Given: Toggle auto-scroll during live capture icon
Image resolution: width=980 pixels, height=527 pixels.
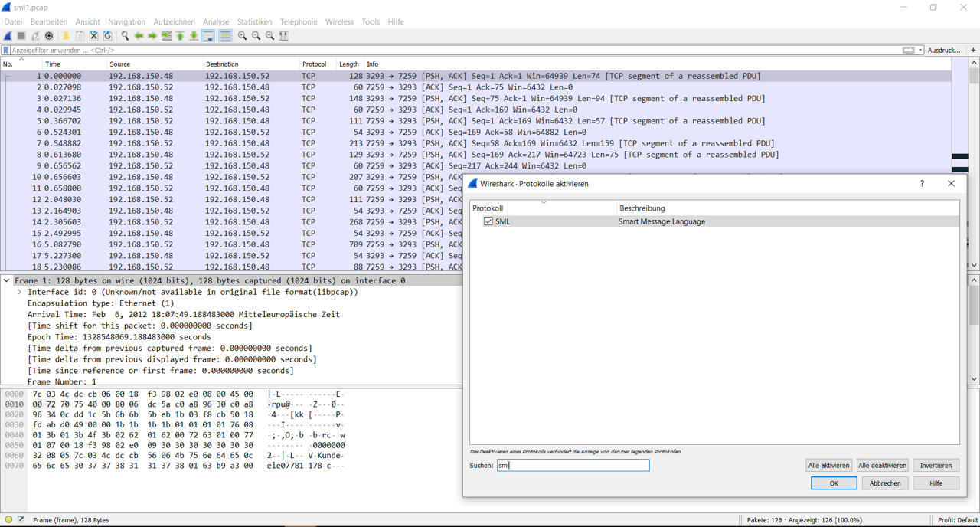Looking at the screenshot, I should point(208,36).
